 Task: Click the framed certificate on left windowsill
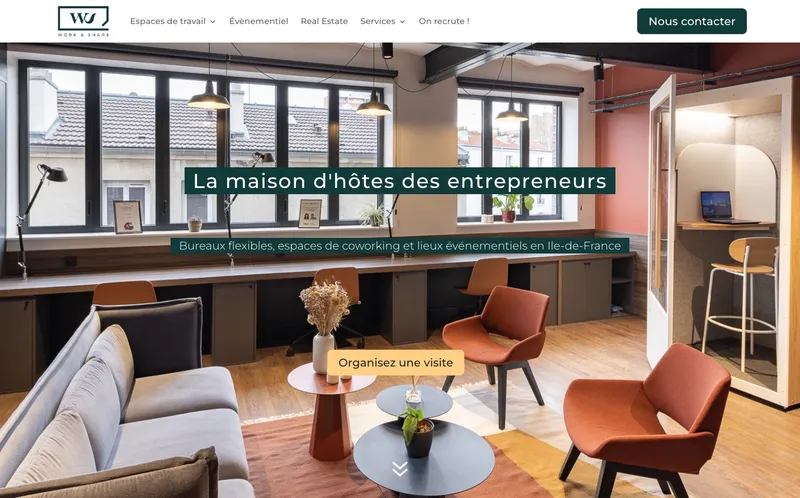click(128, 217)
